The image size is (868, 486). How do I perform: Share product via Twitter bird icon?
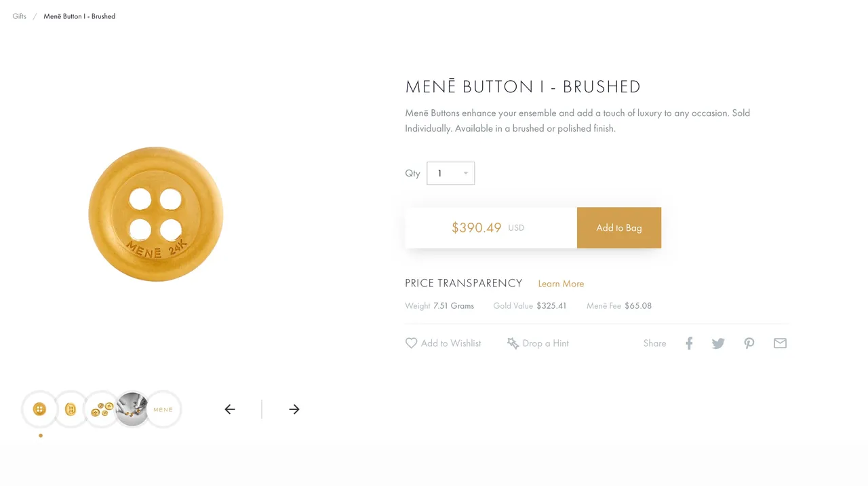(x=718, y=343)
